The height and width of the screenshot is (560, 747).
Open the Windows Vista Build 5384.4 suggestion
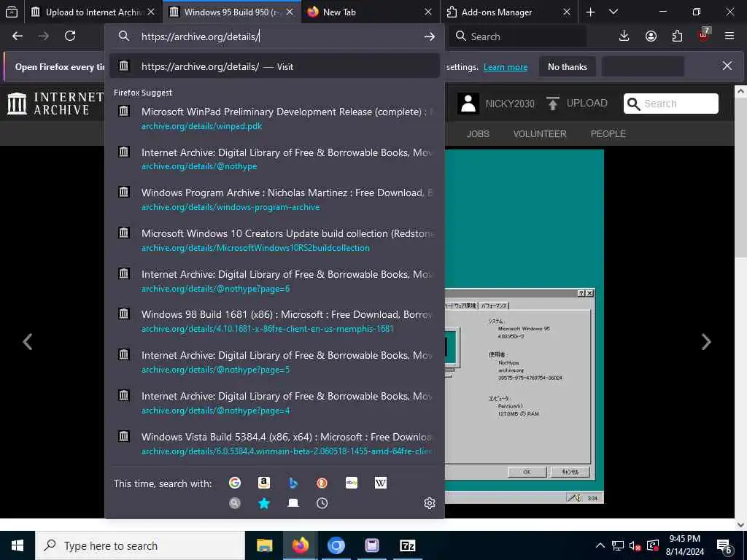point(274,444)
